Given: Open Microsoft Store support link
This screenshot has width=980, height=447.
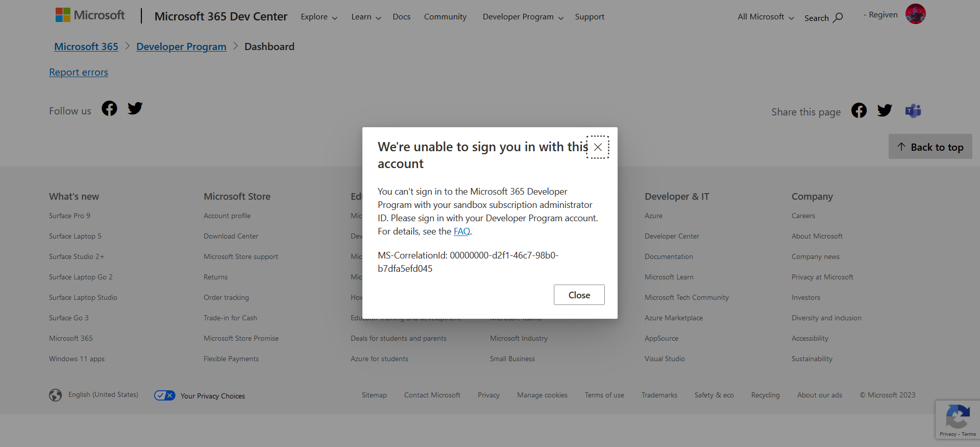Looking at the screenshot, I should 241,256.
